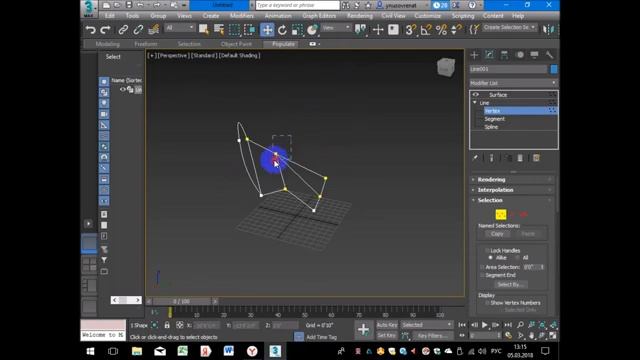
Task: Choose the Select Object tool
Action: 203,29
